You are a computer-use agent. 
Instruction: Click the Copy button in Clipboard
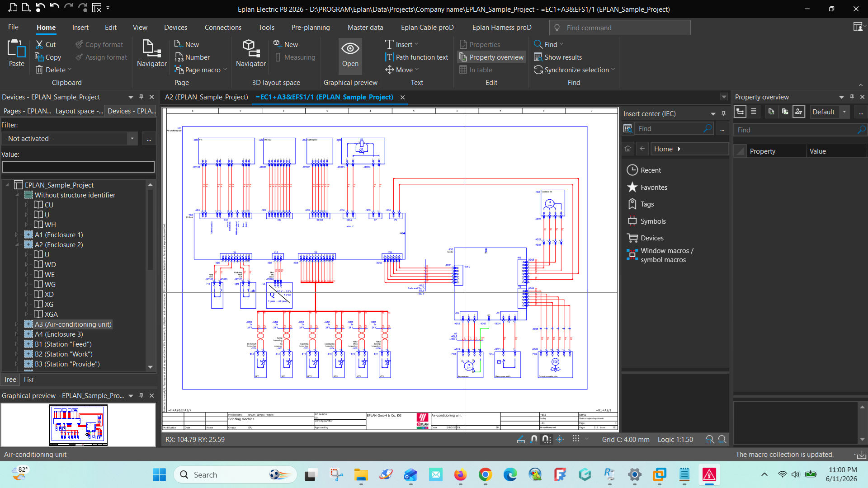48,57
